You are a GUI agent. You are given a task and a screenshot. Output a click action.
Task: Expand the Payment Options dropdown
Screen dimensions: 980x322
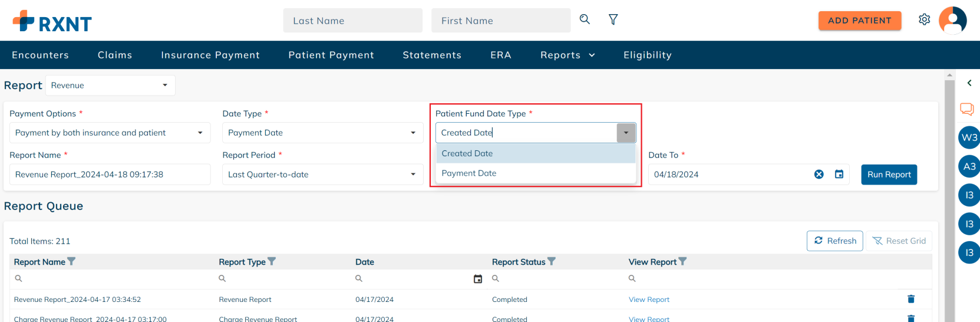[110, 133]
